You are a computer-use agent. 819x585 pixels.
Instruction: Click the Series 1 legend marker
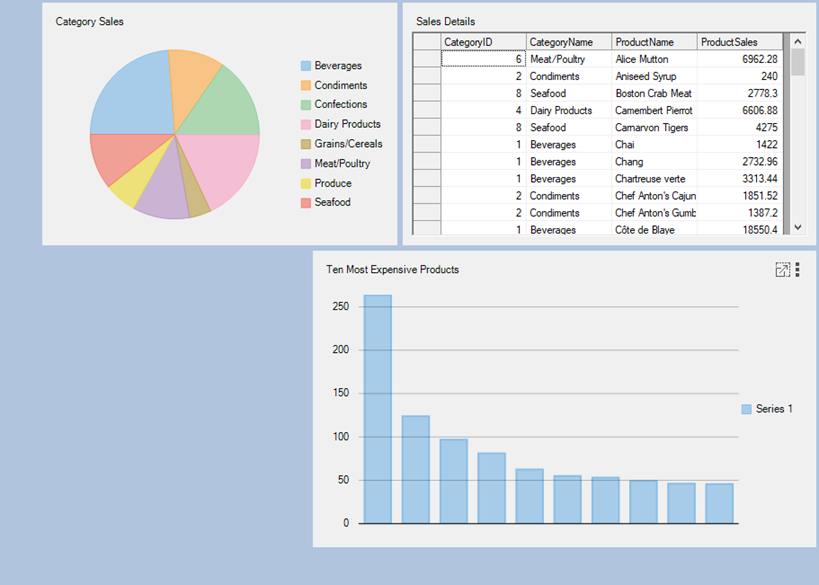[746, 409]
